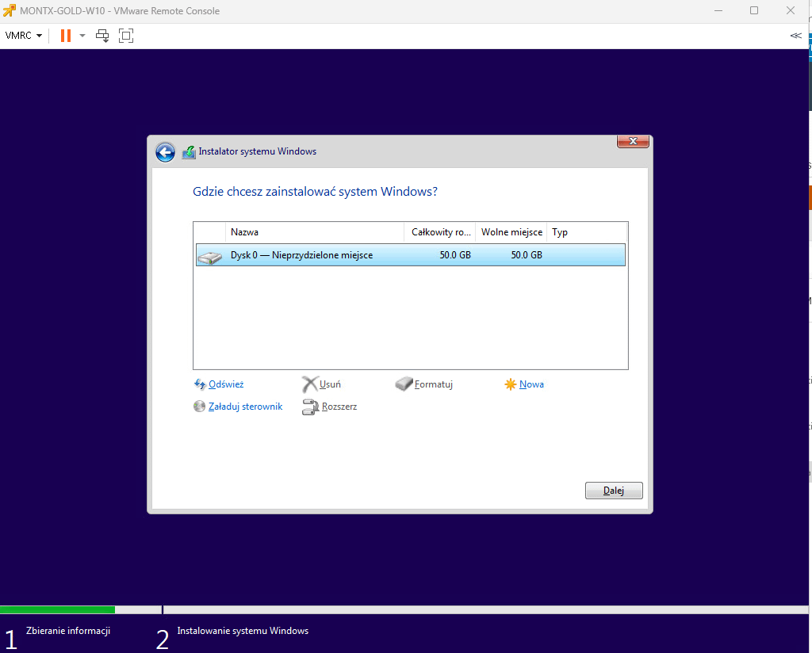Click the Całkowity rozmiar column header
812x653 pixels.
click(440, 232)
